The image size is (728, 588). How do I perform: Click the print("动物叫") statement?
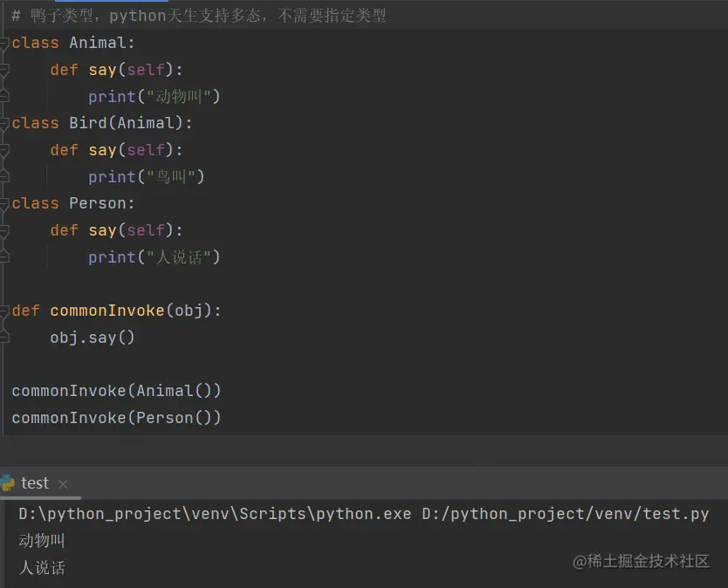[155, 97]
